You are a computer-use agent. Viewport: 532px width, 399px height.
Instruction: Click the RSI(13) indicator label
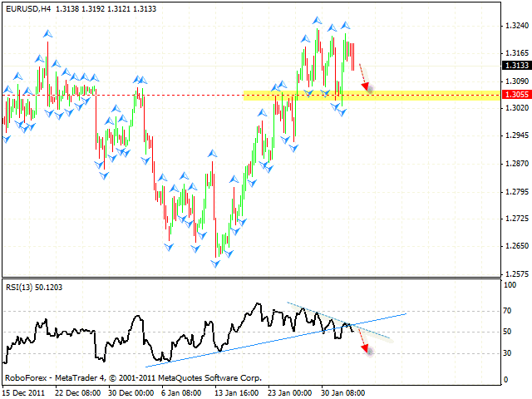click(x=22, y=288)
